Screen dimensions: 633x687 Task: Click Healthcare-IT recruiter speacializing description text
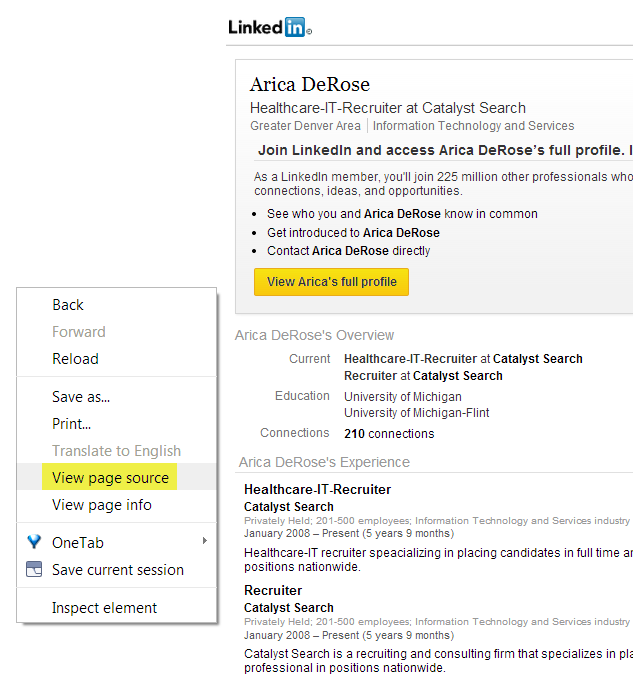point(438,560)
